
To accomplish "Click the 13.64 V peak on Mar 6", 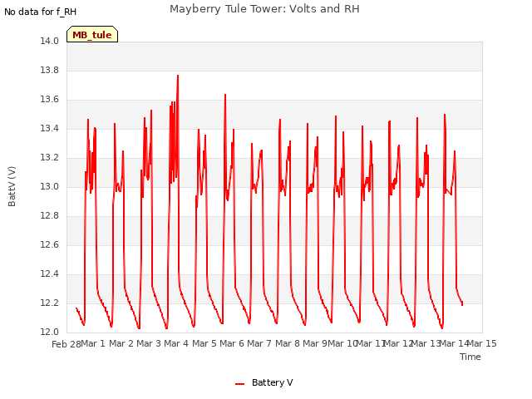I will point(225,95).
